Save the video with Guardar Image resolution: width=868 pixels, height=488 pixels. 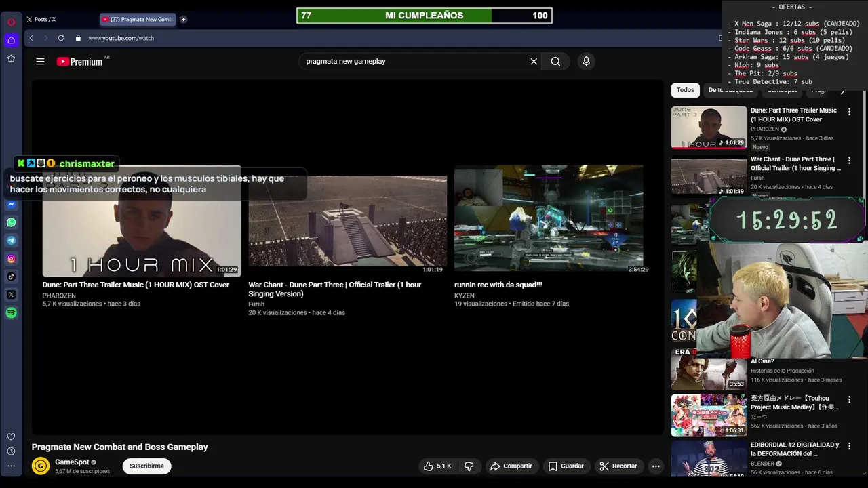tap(566, 466)
